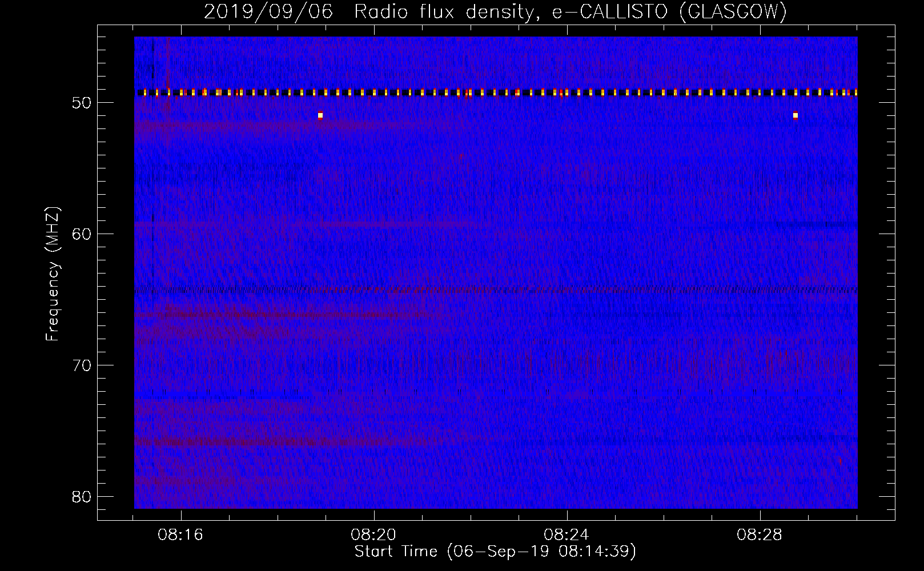Image resolution: width=924 pixels, height=571 pixels.
Task: Click the 08:16 time tick label
Action: (x=181, y=535)
